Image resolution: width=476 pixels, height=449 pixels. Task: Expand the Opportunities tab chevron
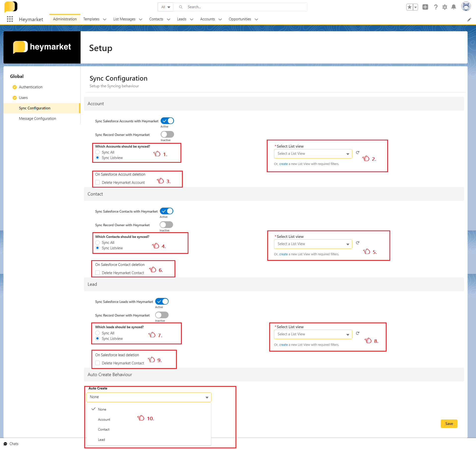pos(256,19)
